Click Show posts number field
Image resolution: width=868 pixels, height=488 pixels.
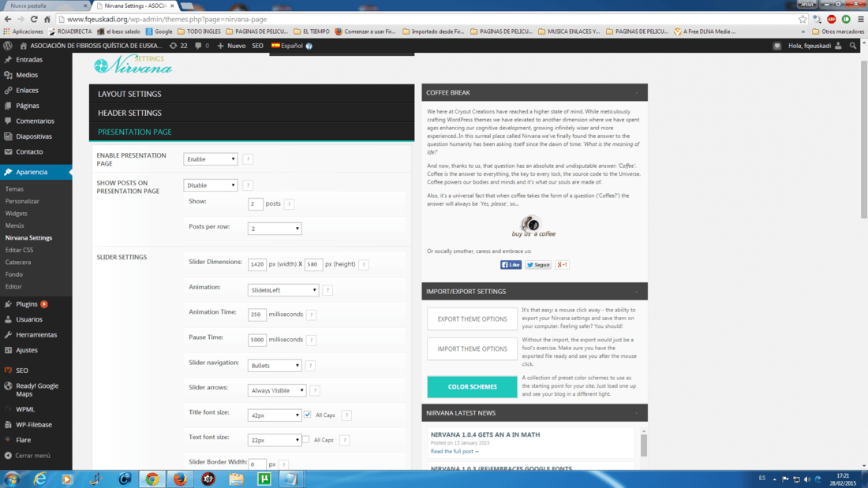point(255,204)
